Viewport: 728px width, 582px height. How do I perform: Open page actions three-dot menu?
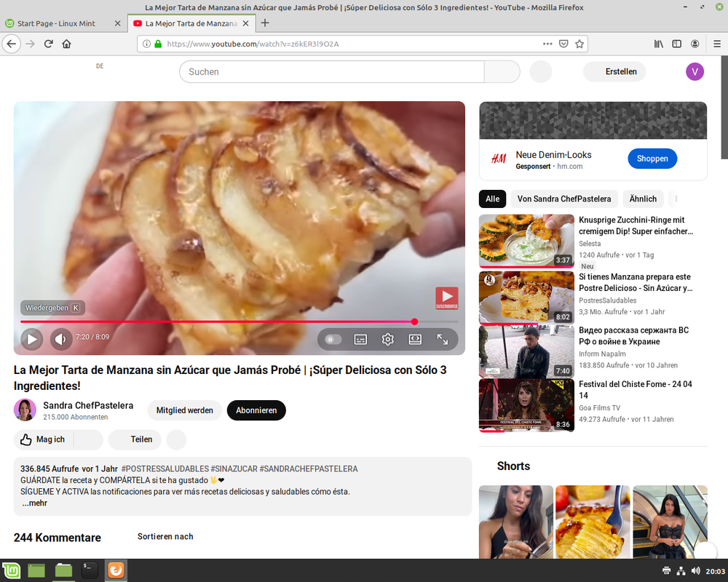tap(547, 44)
